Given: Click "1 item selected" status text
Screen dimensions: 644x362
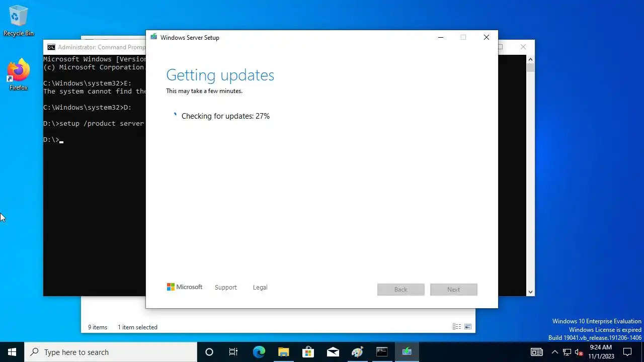Looking at the screenshot, I should (x=137, y=327).
